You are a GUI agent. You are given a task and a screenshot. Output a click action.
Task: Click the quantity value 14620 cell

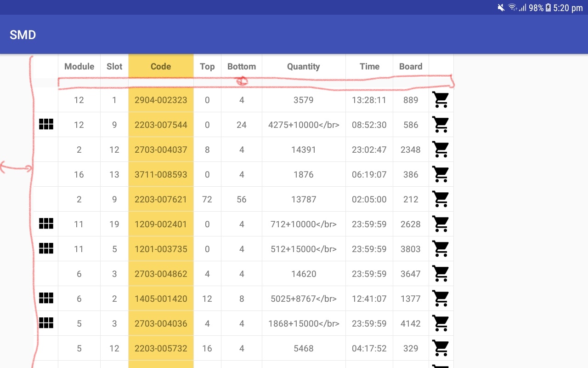303,273
